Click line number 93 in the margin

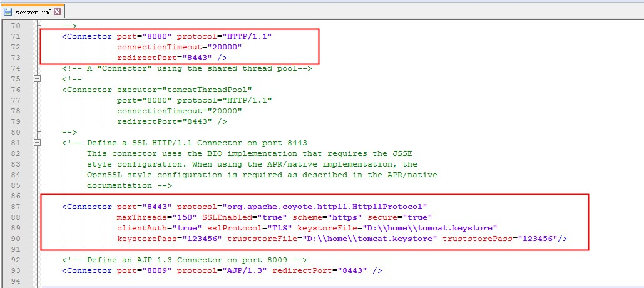[x=15, y=270]
